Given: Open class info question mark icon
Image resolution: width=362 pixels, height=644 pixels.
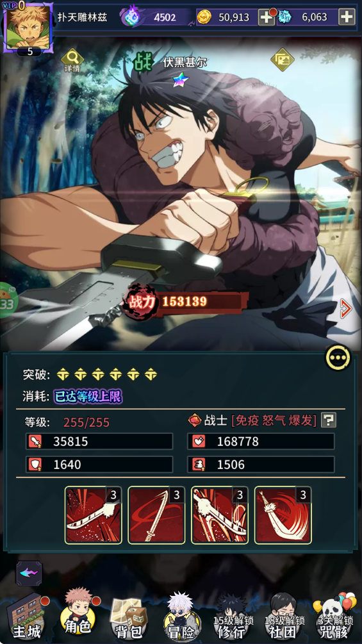Looking at the screenshot, I should pos(328,420).
